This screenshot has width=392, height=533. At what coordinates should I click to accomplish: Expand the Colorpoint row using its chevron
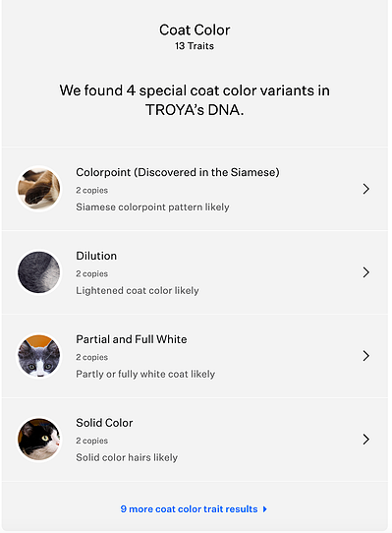click(x=365, y=189)
